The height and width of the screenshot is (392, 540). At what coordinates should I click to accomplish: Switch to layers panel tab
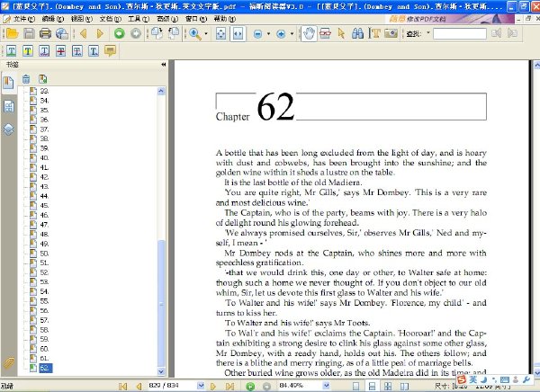(x=9, y=129)
